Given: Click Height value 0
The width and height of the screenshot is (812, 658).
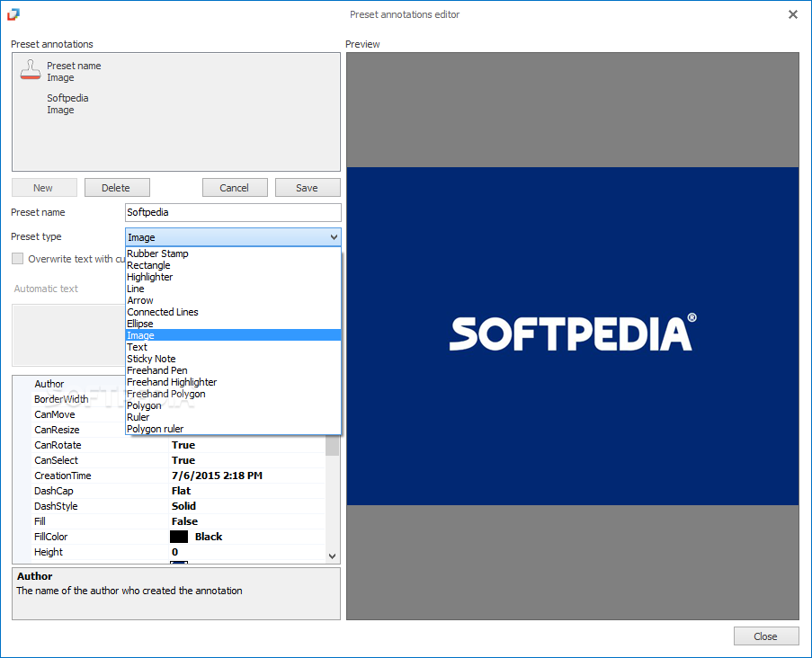Looking at the screenshot, I should (175, 552).
